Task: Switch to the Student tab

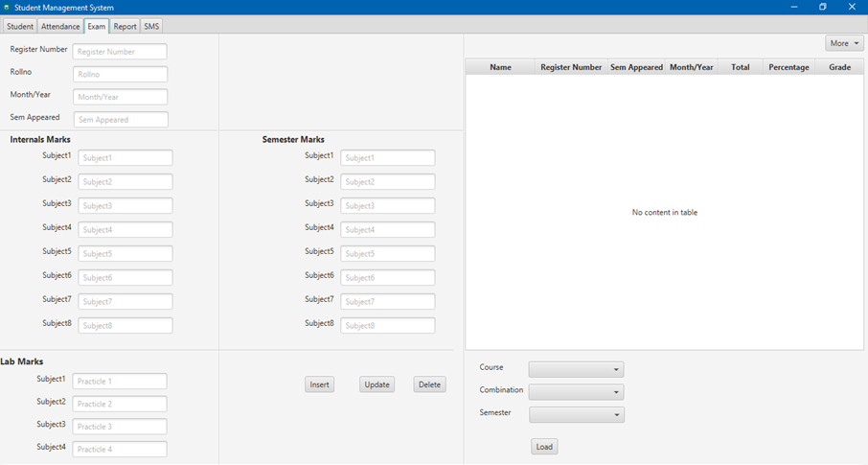Action: point(20,26)
